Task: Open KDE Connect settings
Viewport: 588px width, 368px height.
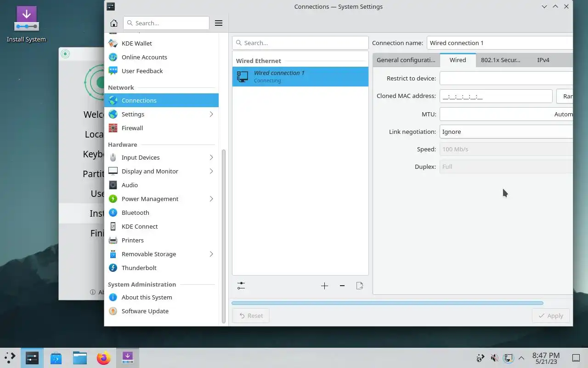Action: point(161,226)
